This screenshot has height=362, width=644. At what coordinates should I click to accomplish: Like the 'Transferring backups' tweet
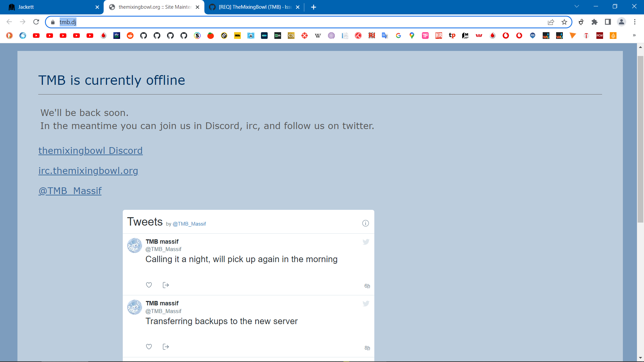(x=149, y=347)
